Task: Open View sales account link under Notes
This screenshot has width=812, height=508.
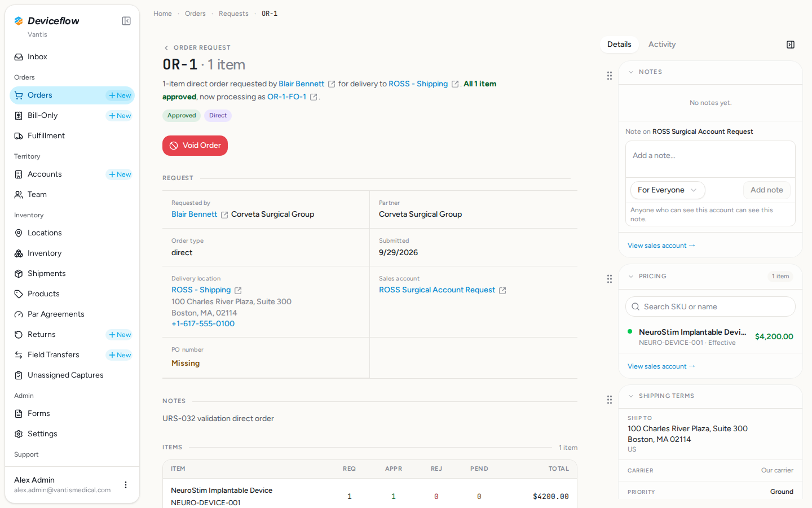Action: [x=661, y=246]
